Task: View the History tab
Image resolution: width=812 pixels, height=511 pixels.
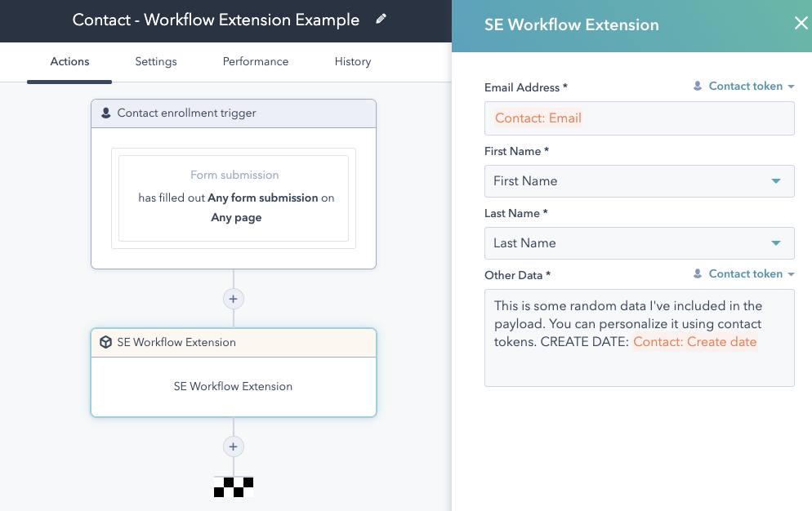Action: pyautogui.click(x=352, y=61)
